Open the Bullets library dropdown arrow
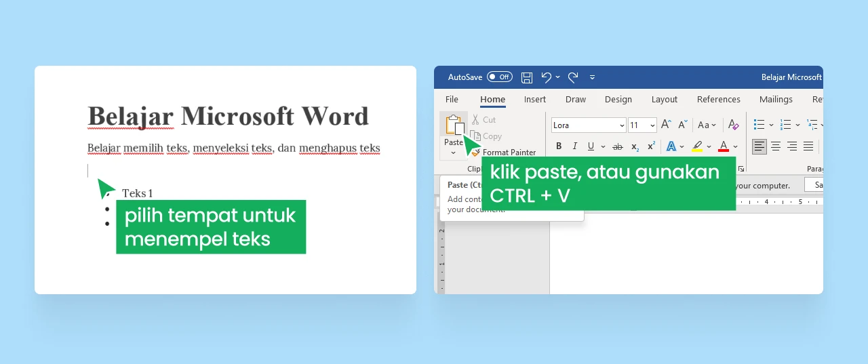This screenshot has width=868, height=364. pyautogui.click(x=772, y=125)
